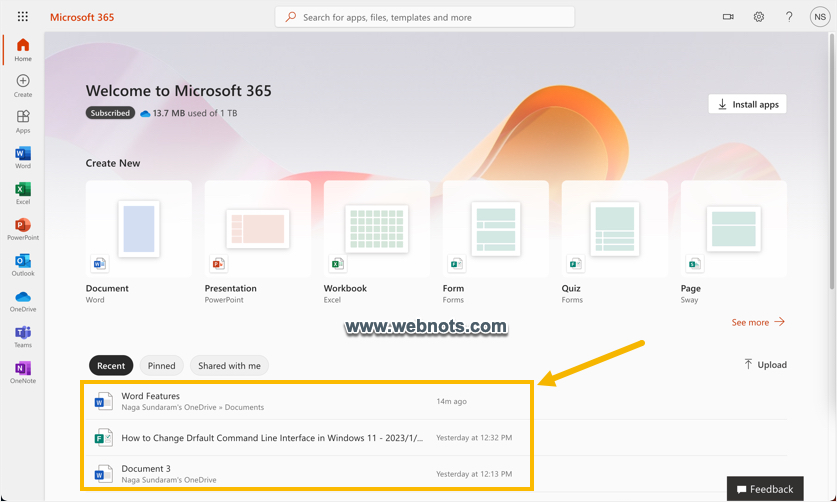The height and width of the screenshot is (502, 837).
Task: Open the Create sidebar icon
Action: pos(23,86)
